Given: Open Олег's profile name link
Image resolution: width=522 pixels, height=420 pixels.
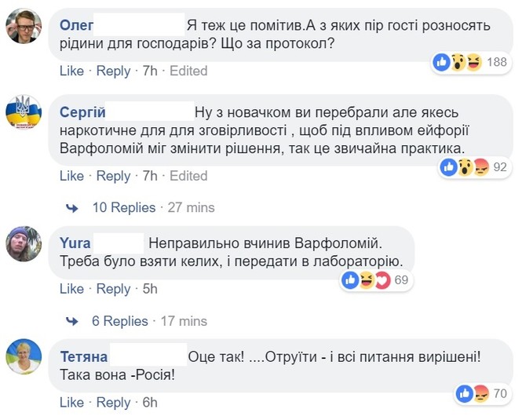Looking at the screenshot, I should 77,25.
